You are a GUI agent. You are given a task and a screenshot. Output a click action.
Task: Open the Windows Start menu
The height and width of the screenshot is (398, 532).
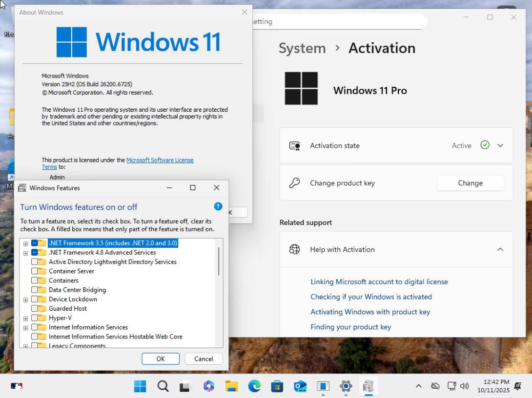(140, 386)
